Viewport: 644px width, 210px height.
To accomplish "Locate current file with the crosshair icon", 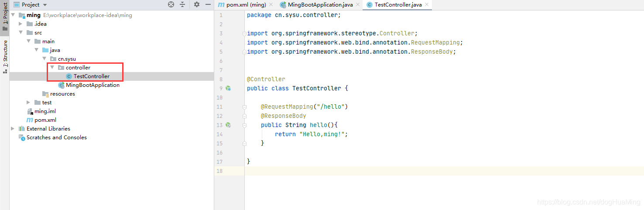I will [171, 4].
